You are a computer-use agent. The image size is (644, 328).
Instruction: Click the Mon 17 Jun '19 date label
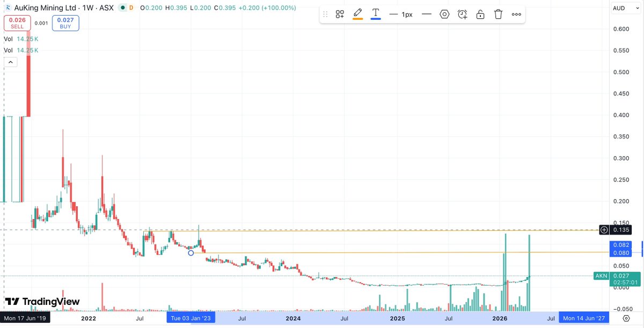coord(26,318)
